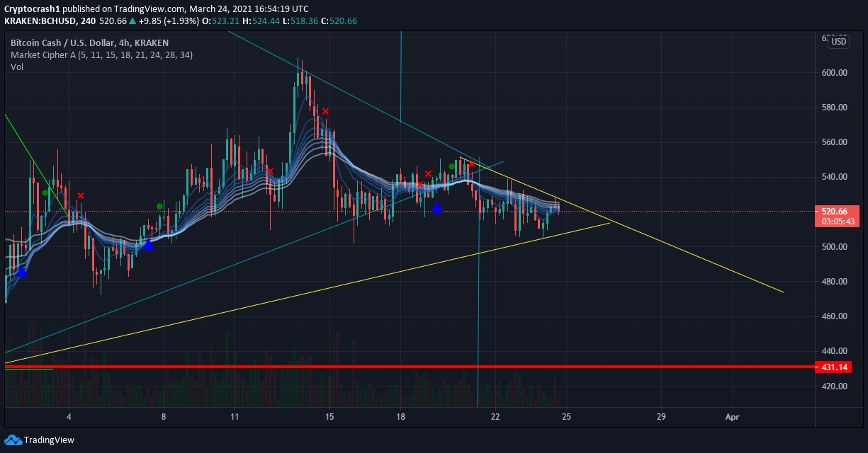Click the 18 date label on time axis
This screenshot has width=868, height=453.
pos(400,418)
